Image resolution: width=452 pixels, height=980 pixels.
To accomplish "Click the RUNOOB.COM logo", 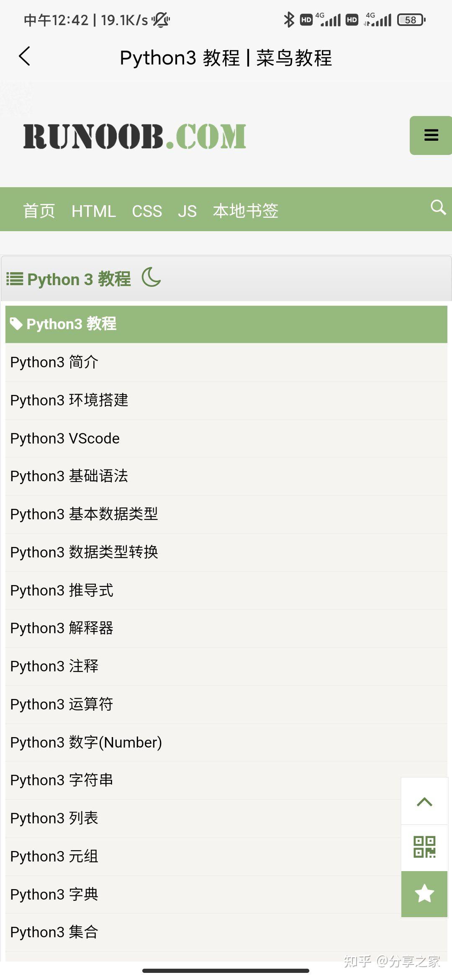I will (x=135, y=136).
